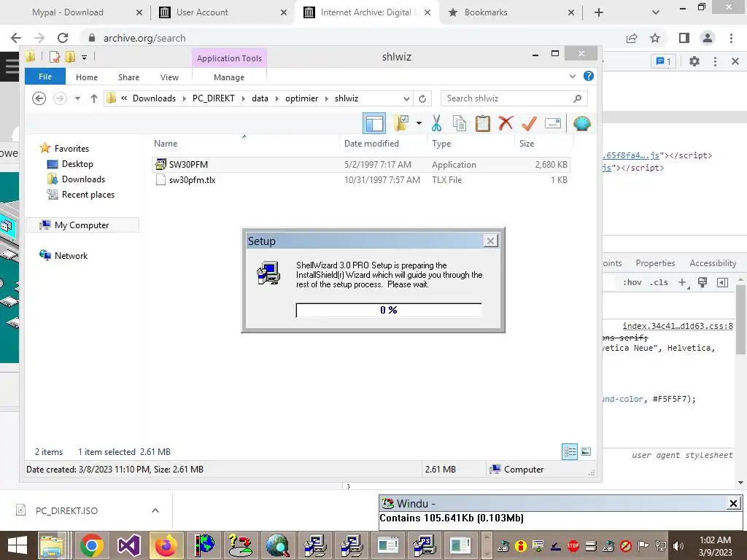This screenshot has height=560, width=747.
Task: Close the Setup dialog
Action: coord(490,241)
